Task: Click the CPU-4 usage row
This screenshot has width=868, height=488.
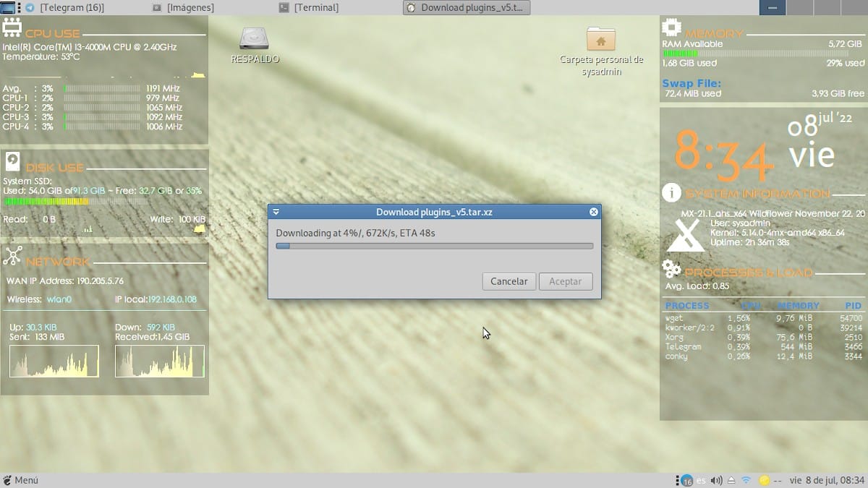Action: (x=93, y=127)
